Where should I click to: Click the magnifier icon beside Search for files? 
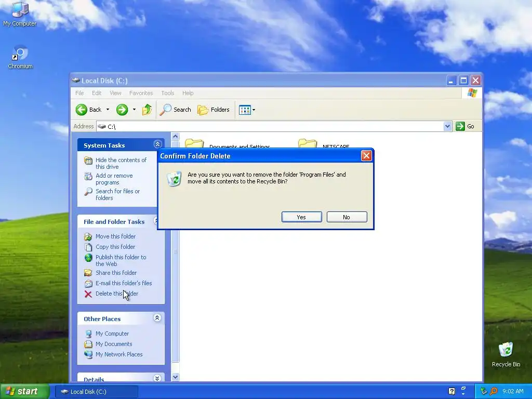(88, 191)
